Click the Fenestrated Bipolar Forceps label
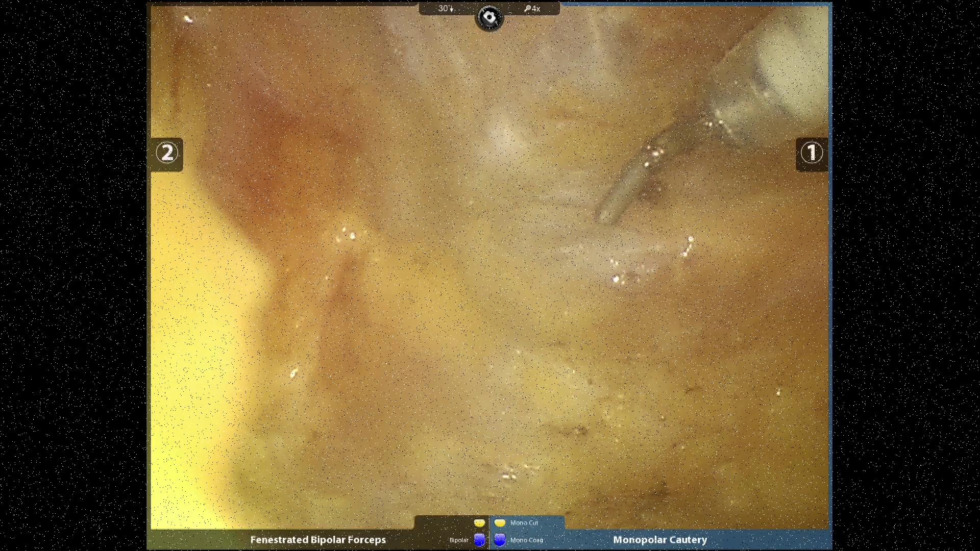The image size is (980, 551). click(318, 540)
